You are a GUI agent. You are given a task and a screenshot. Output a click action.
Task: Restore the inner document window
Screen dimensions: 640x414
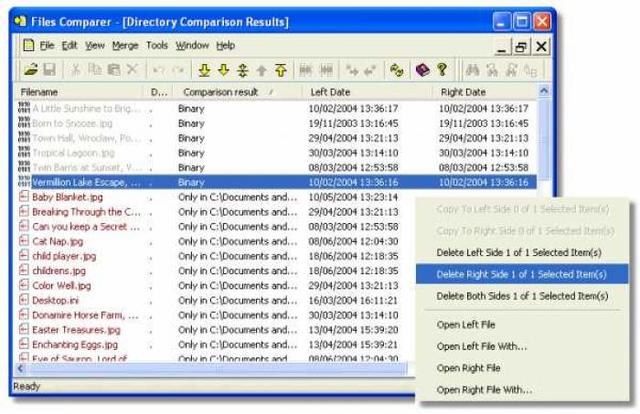tap(521, 47)
